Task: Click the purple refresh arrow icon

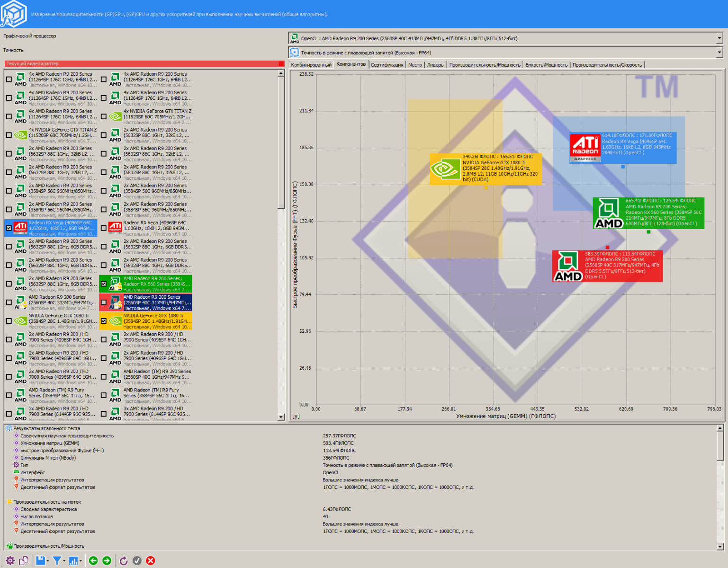Action: 124,561
